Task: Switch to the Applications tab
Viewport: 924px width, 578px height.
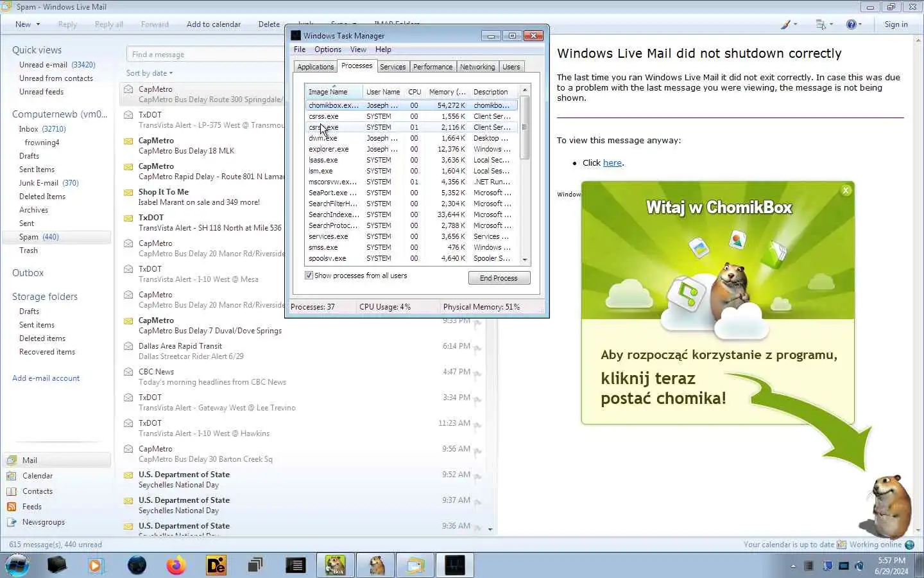Action: tap(316, 67)
